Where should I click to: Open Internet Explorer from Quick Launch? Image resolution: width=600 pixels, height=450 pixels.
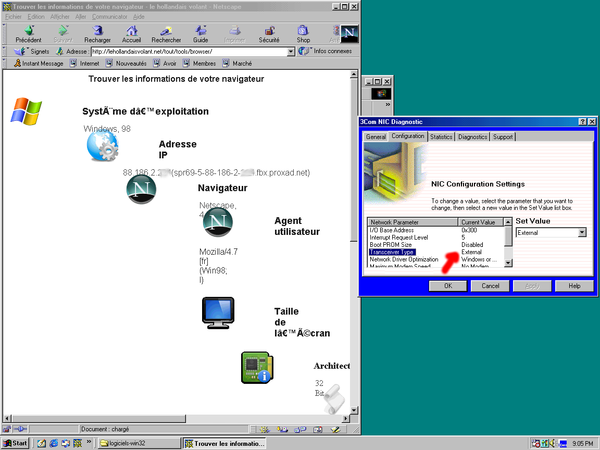pos(54,443)
